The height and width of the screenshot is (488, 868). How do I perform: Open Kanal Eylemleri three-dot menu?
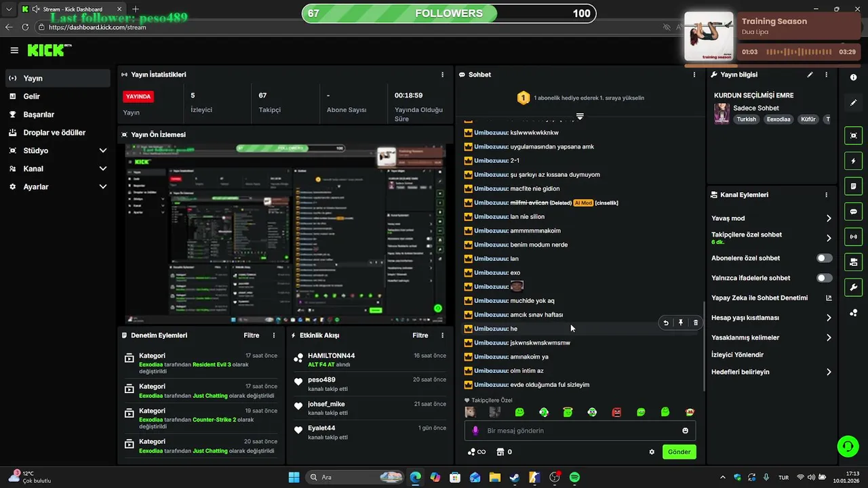826,195
